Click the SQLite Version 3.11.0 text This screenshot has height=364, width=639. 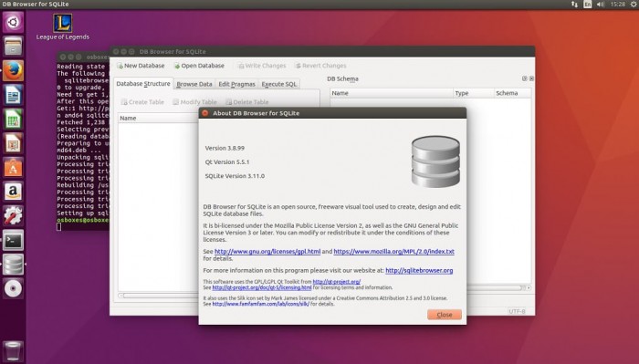[235, 176]
